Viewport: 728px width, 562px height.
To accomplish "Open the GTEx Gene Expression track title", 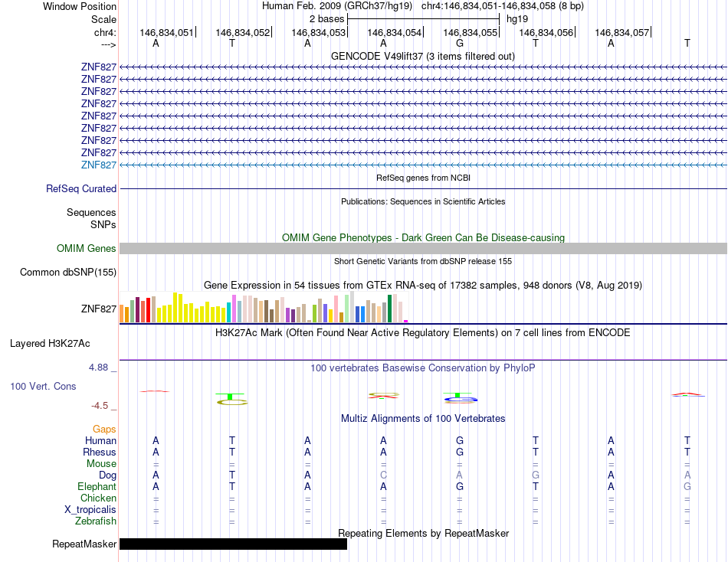I will coord(423,285).
